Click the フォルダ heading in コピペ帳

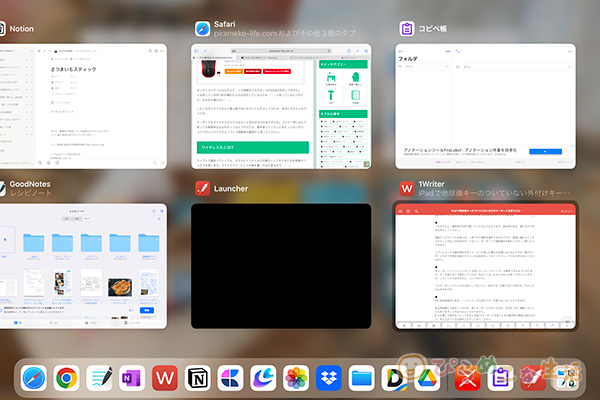pos(408,59)
